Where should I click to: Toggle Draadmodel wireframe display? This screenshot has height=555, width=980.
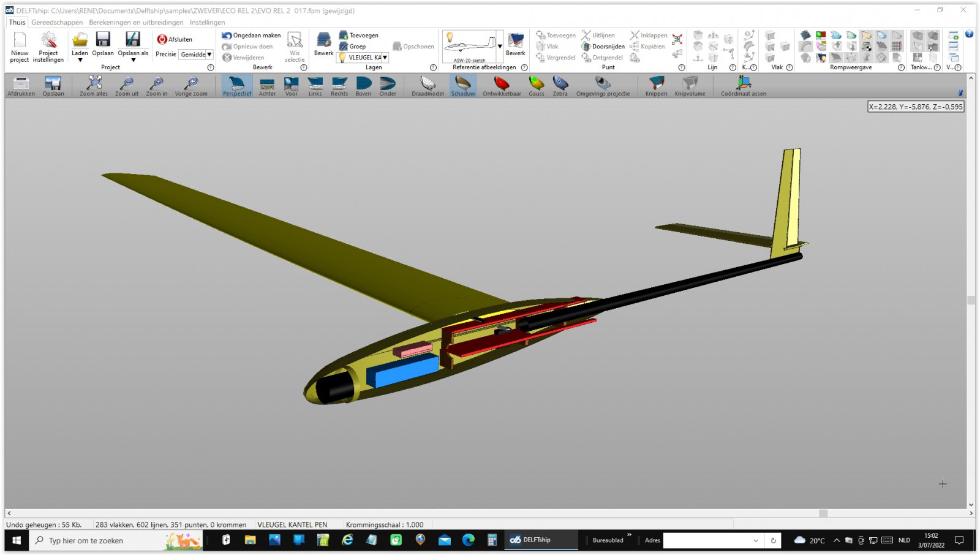click(428, 86)
